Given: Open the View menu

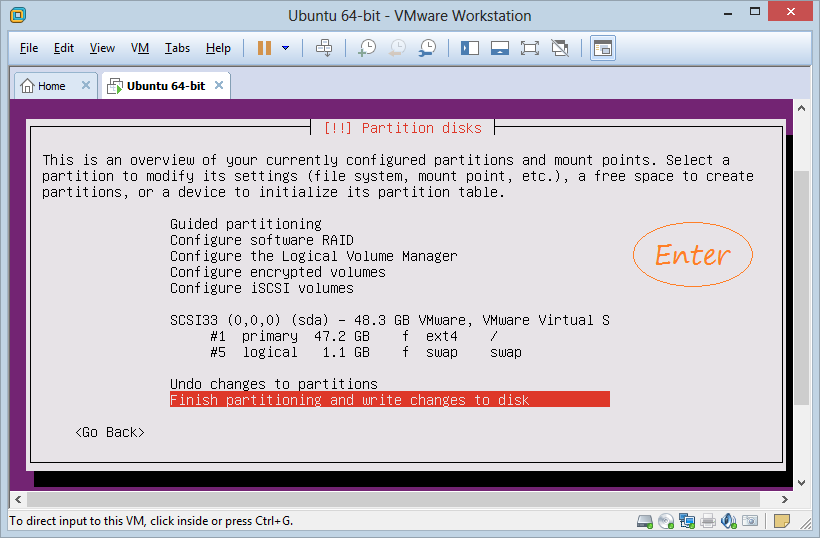Looking at the screenshot, I should coord(102,48).
